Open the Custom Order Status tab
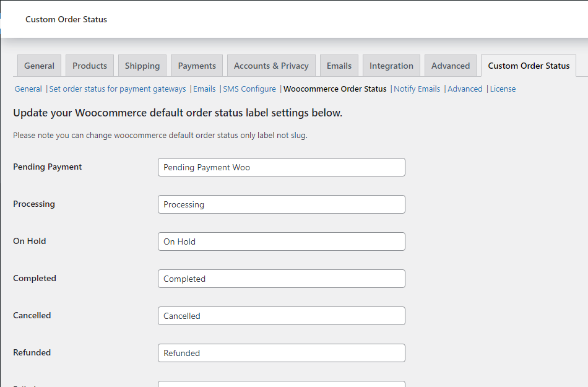 coord(528,65)
